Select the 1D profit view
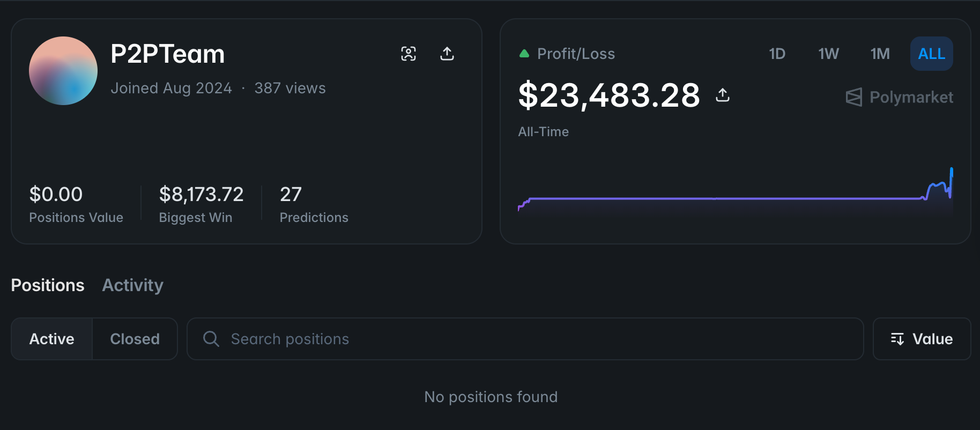Viewport: 980px width, 430px height. pos(777,54)
